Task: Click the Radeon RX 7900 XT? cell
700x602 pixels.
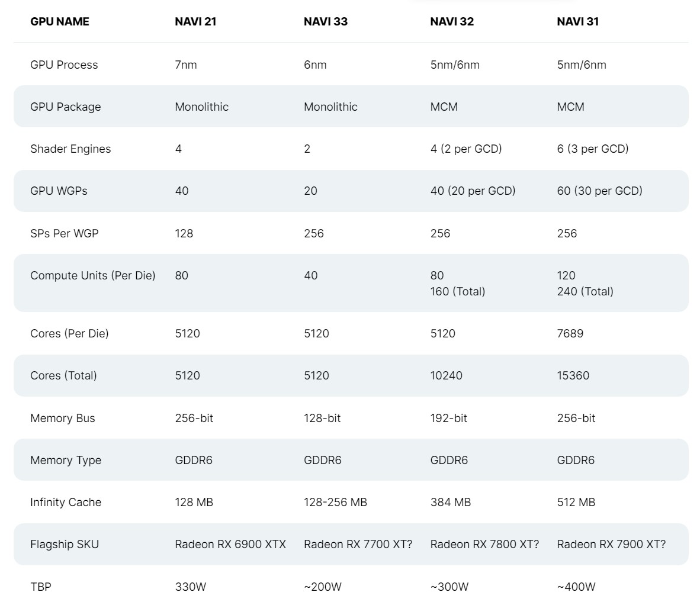Action: coord(611,544)
